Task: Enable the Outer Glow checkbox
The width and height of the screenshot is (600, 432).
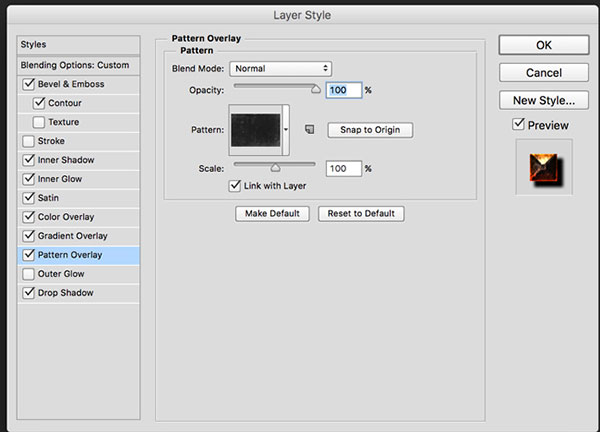Action: [29, 274]
